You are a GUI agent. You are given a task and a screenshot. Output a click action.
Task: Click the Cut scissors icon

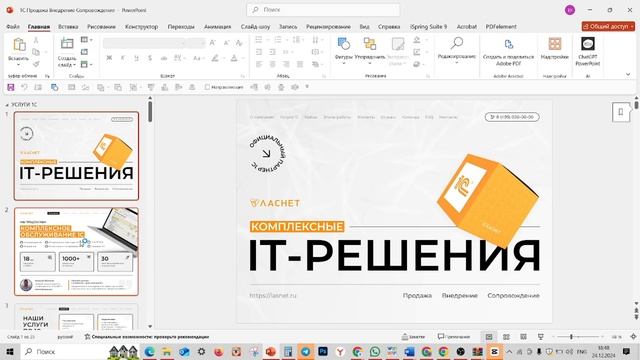pyautogui.click(x=36, y=40)
